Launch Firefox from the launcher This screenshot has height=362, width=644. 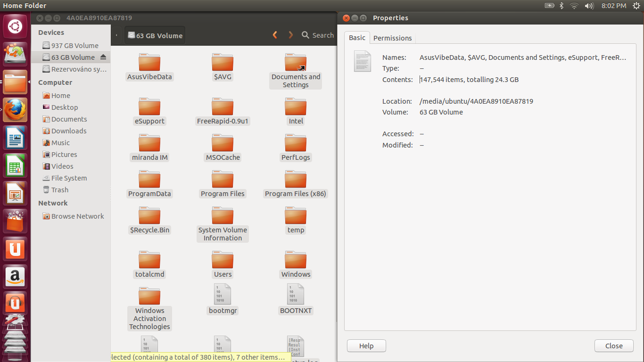coord(15,110)
